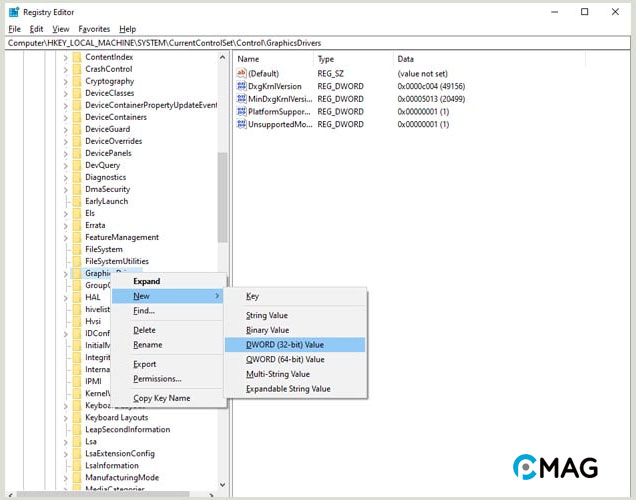This screenshot has height=500, width=636.
Task: Click Rename in the context menu
Action: (168, 345)
